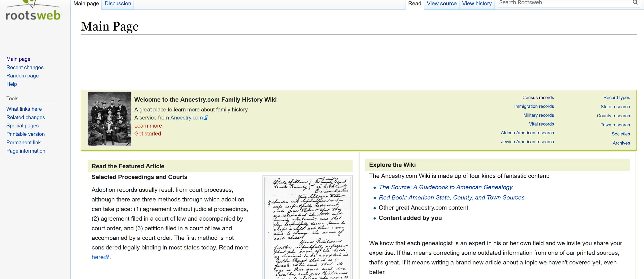Open the View history tab

pos(477,4)
